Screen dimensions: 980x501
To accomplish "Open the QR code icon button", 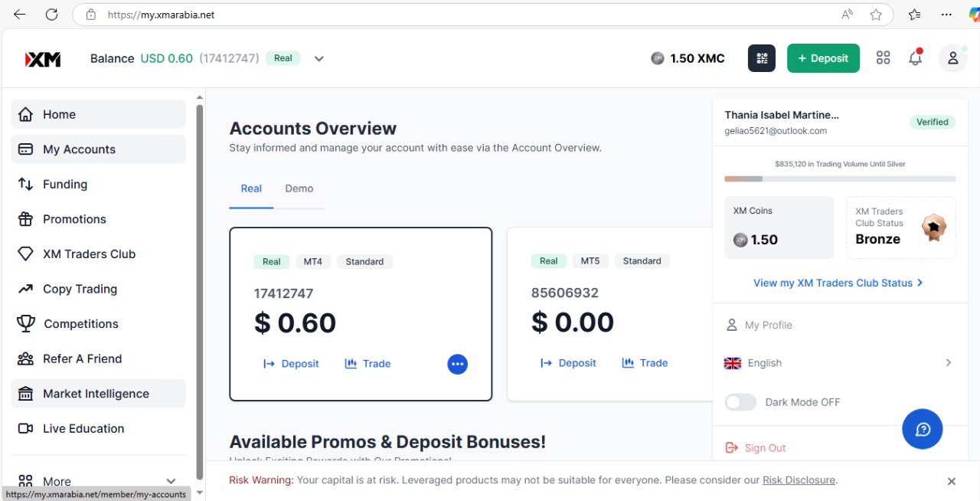I will (x=761, y=58).
